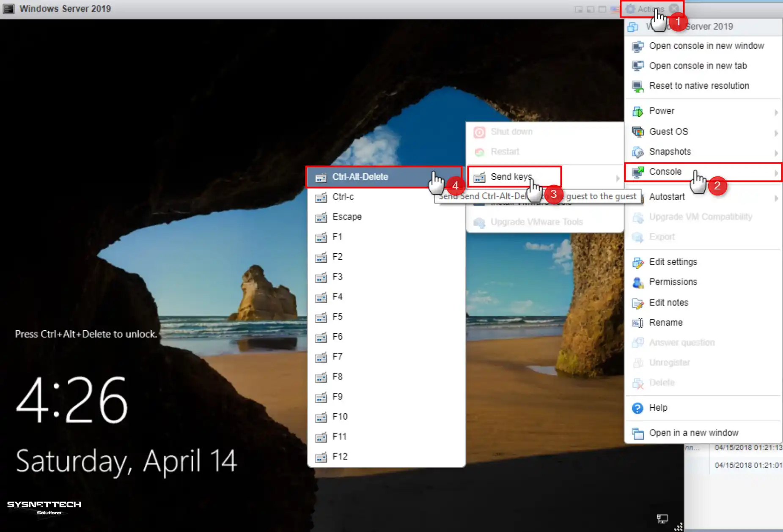Click keyboard icon beside F4

point(321,297)
